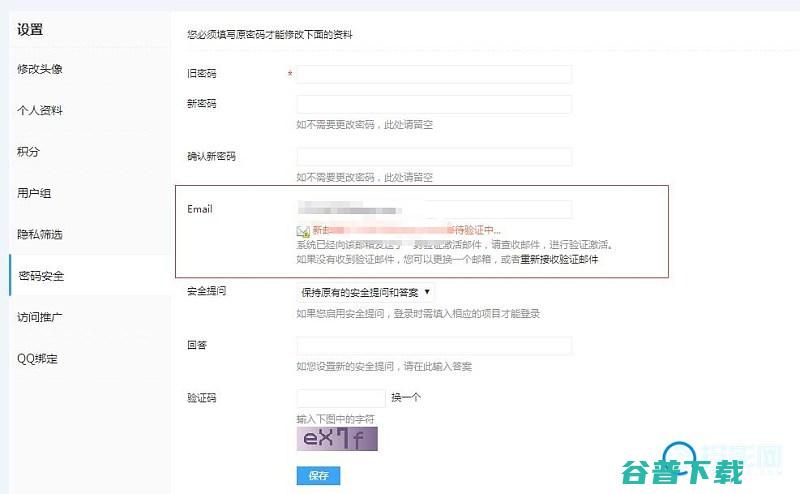Viewport: 800px width, 494px height.
Task: Click the 旧密码 input field
Action: coord(434,74)
